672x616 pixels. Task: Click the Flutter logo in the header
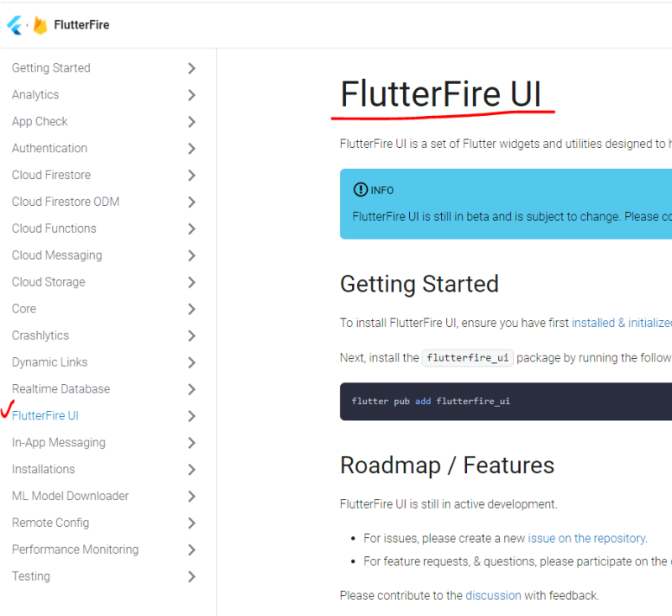pos(17,24)
